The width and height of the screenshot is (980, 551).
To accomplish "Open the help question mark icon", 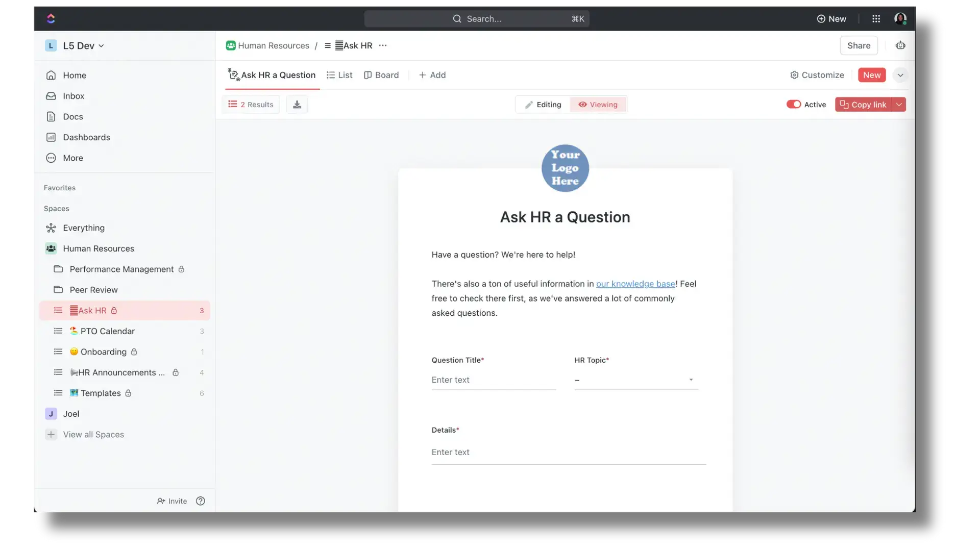I will 201,501.
